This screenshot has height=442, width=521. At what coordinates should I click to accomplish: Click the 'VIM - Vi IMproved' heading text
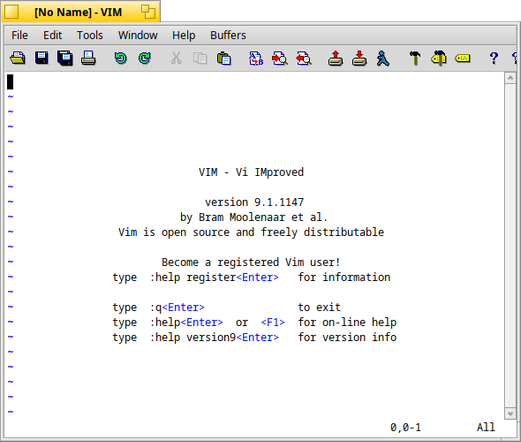click(251, 172)
